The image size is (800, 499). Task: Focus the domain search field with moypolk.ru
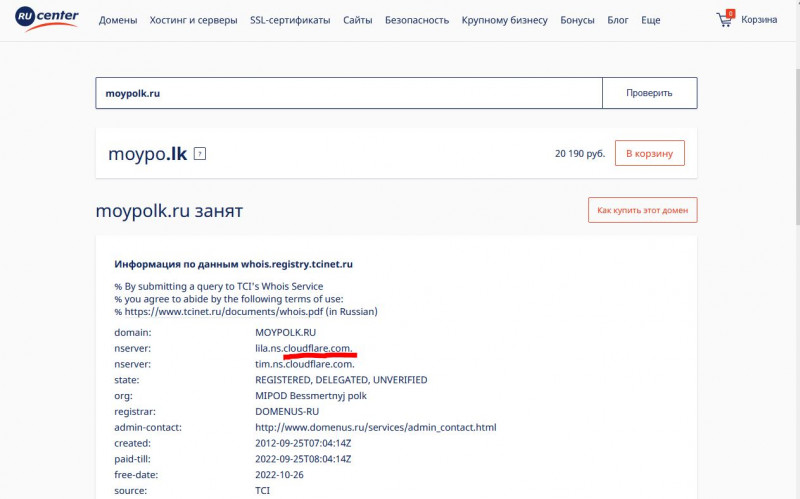click(349, 93)
